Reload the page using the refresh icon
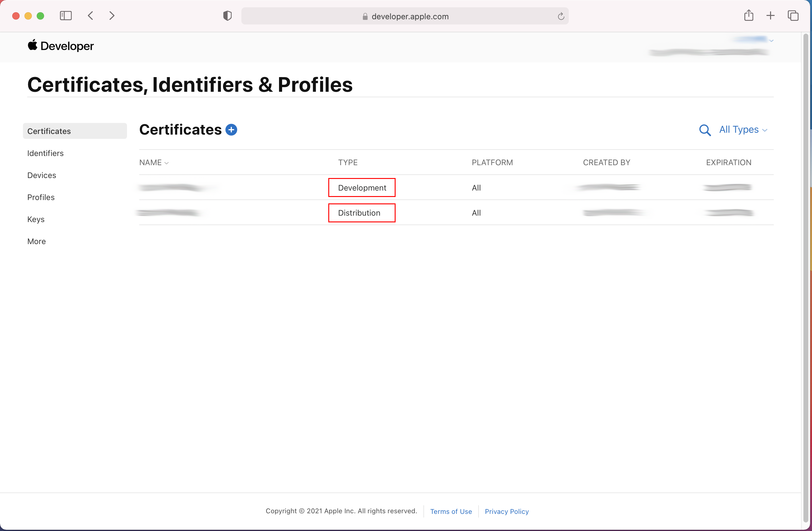 tap(561, 16)
